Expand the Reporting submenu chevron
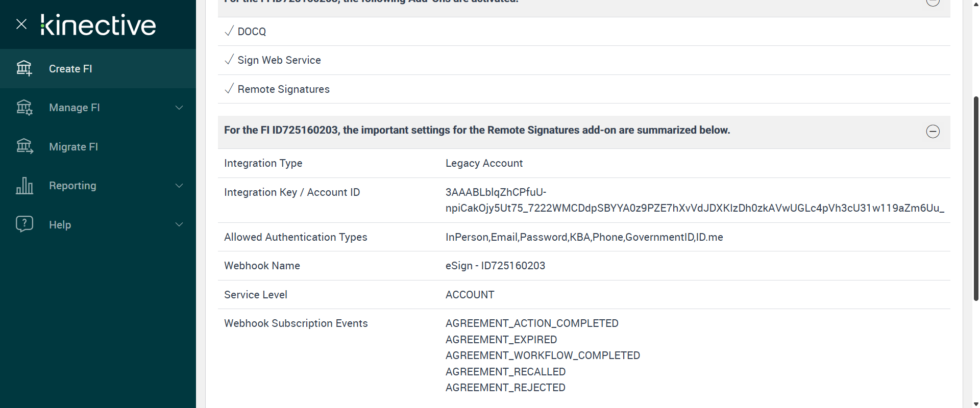The height and width of the screenshot is (408, 980). pos(179,186)
